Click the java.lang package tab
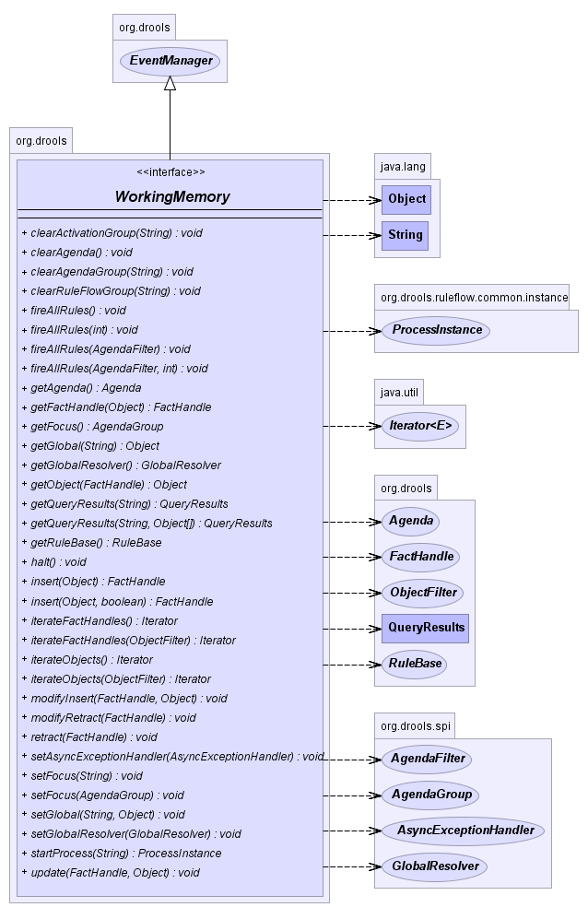 click(403, 167)
